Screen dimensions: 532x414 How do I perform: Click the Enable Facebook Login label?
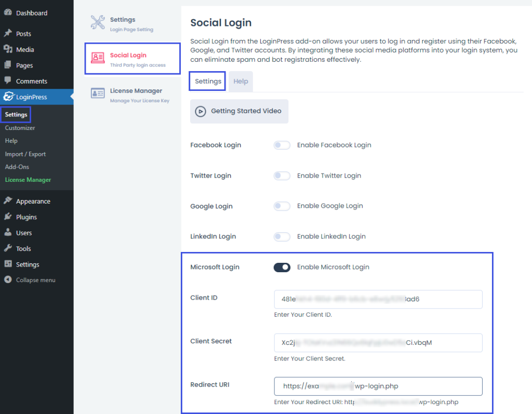pos(334,145)
